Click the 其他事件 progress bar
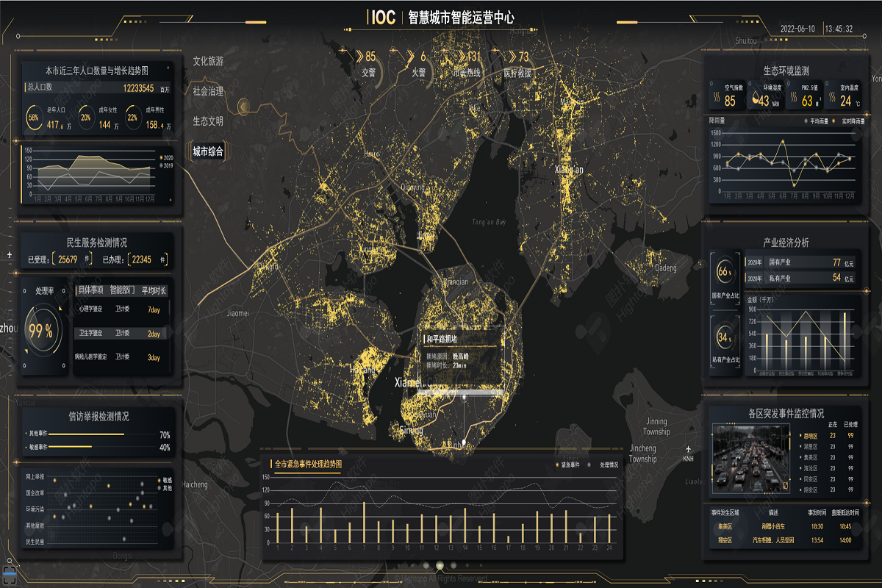882x588 pixels. 85,434
